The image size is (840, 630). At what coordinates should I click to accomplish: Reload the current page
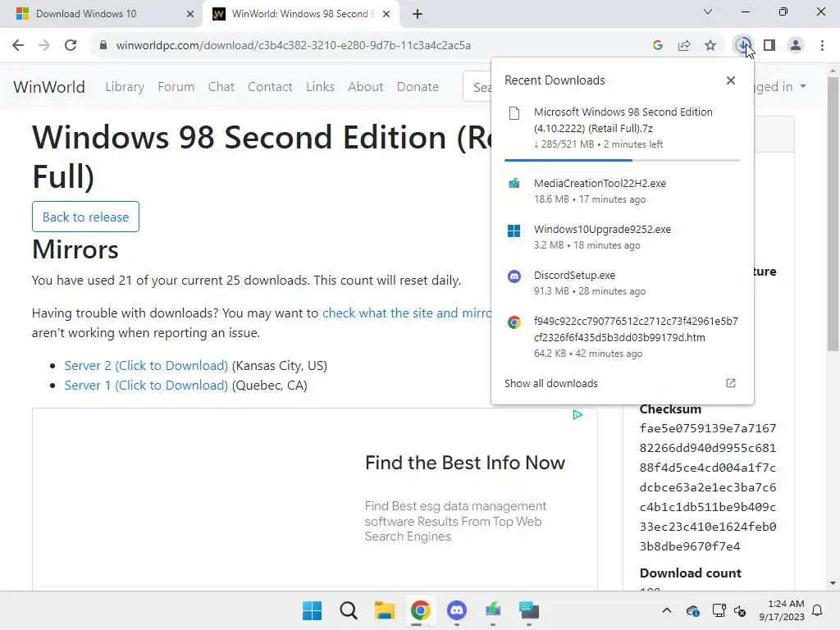pyautogui.click(x=71, y=45)
